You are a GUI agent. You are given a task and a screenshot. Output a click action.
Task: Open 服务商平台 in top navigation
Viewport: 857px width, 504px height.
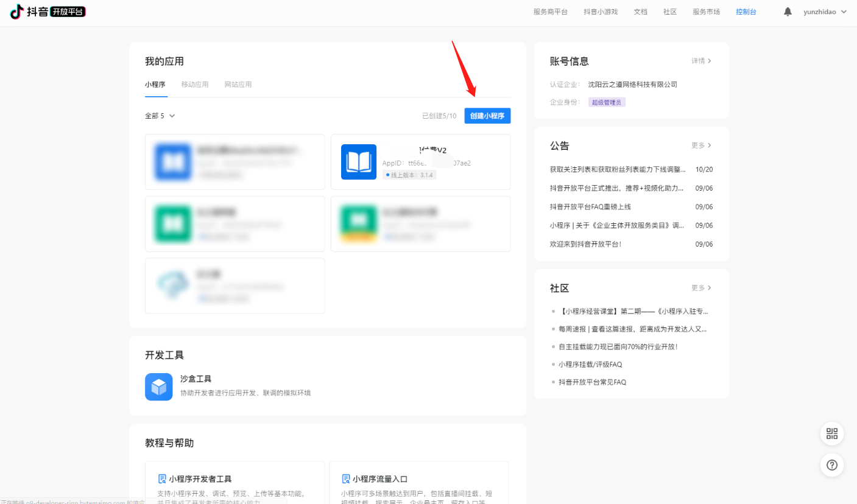(550, 12)
